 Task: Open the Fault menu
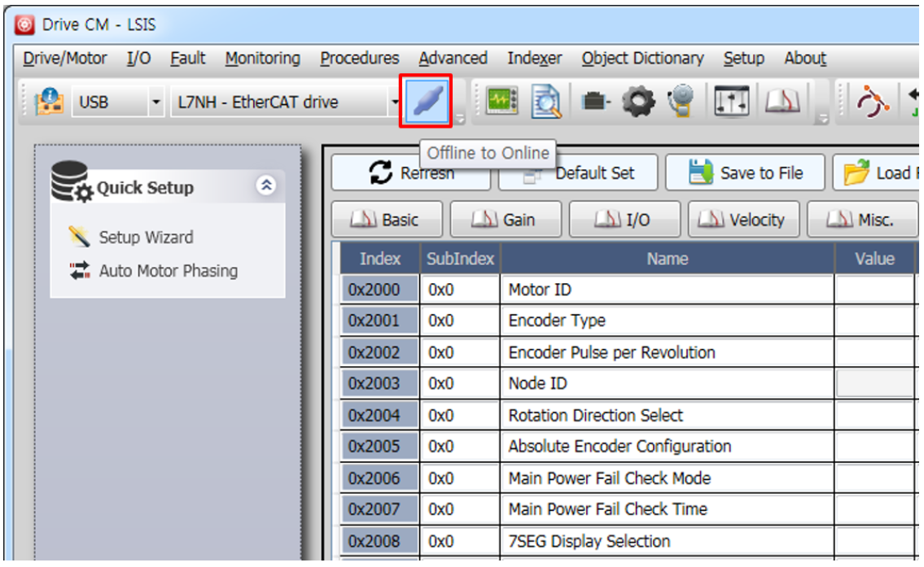point(187,59)
